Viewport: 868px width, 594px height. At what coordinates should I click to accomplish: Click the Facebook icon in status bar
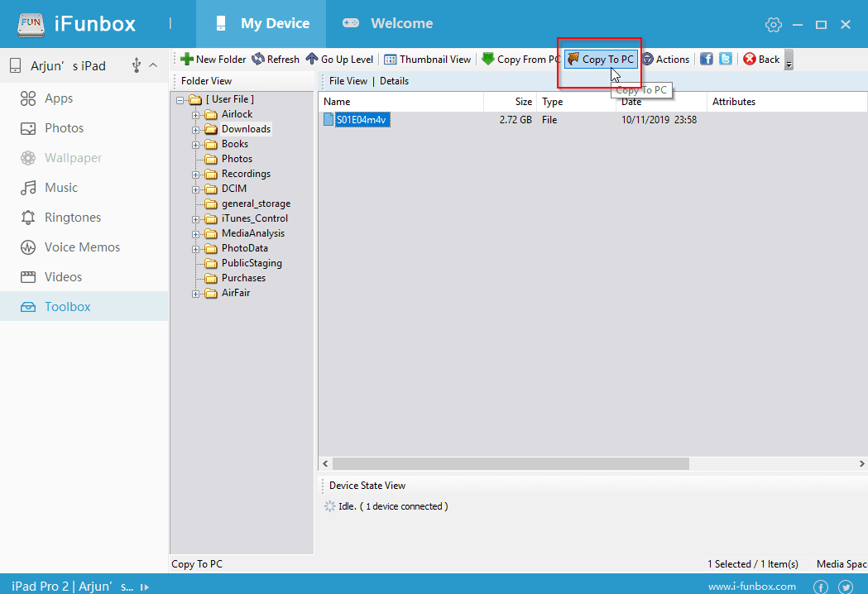pyautogui.click(x=820, y=587)
